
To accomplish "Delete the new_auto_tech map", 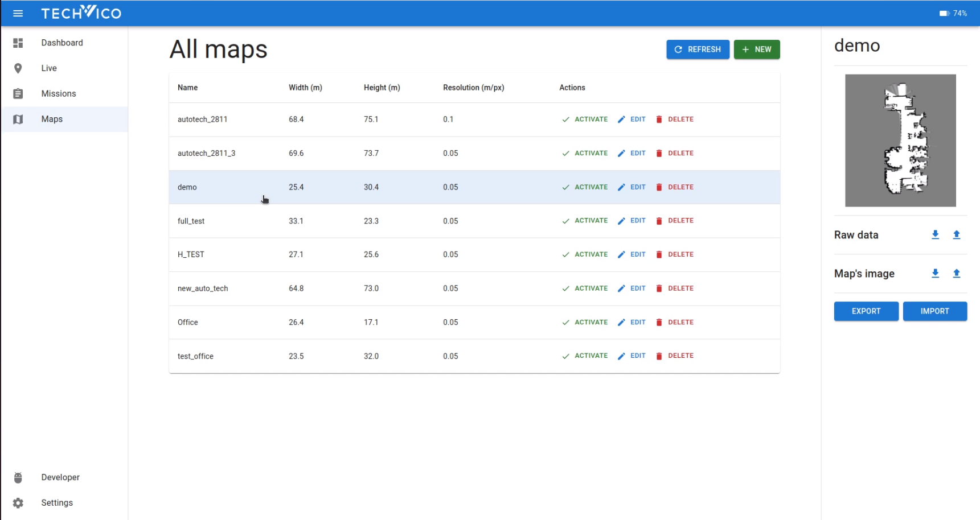I will coord(675,288).
